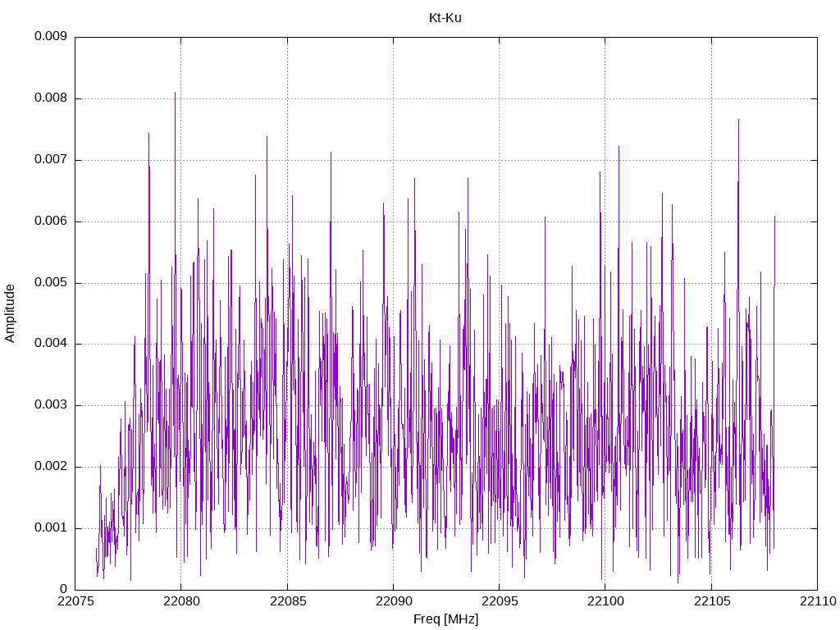Click the y-axis tick label 0.008
The width and height of the screenshot is (840, 630).
(51, 98)
